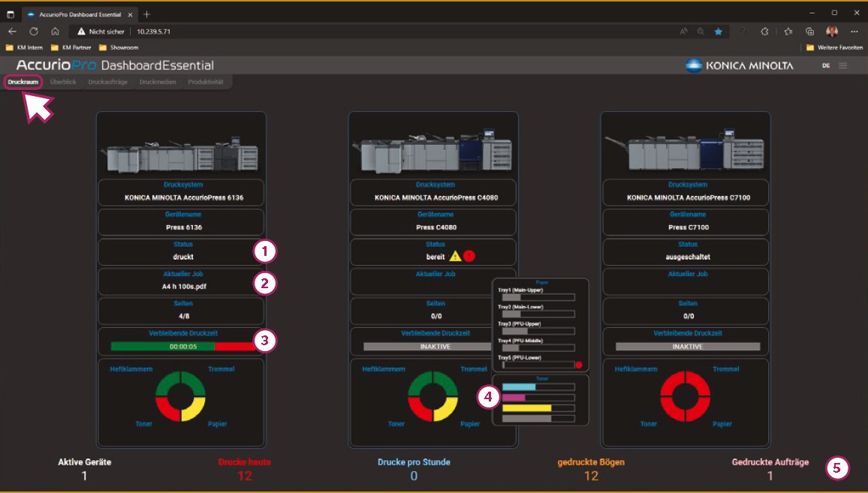Screen dimensions: 868x493
Task: Click the 'Nicht sicher' security warning icon
Action: (81, 32)
